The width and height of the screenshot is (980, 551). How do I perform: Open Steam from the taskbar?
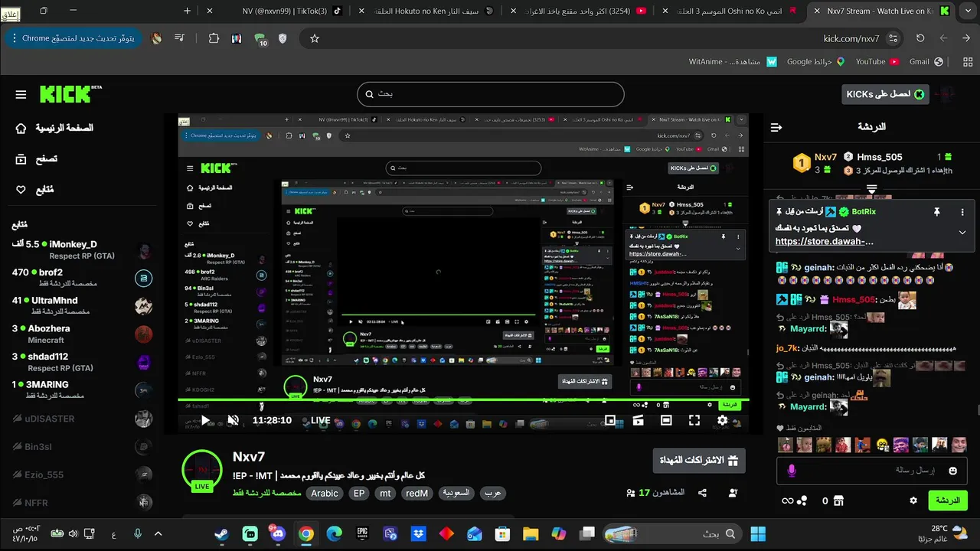tap(221, 533)
